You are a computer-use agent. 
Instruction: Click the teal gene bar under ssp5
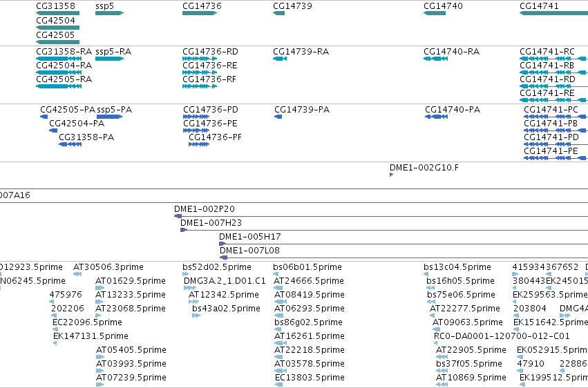click(x=109, y=13)
